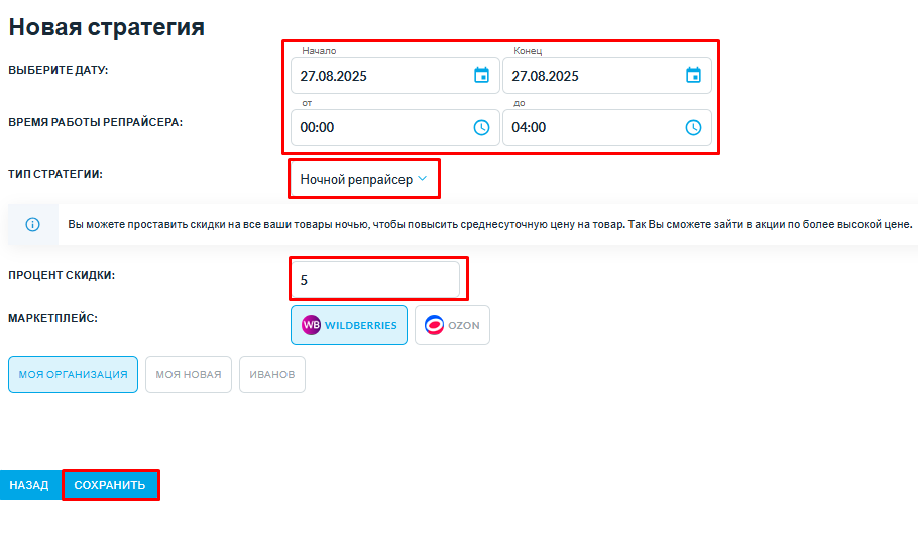The height and width of the screenshot is (542, 918).
Task: Click the "Сохранить" button
Action: point(110,485)
